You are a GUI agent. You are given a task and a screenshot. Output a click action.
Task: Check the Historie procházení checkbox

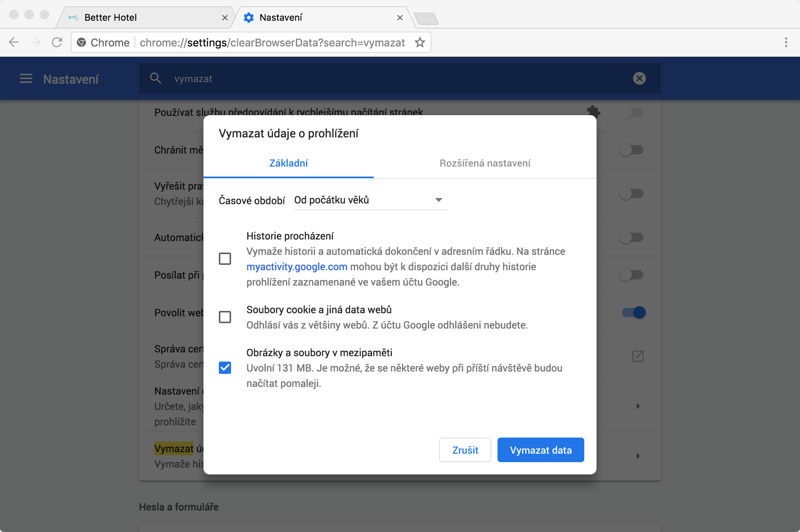point(225,259)
